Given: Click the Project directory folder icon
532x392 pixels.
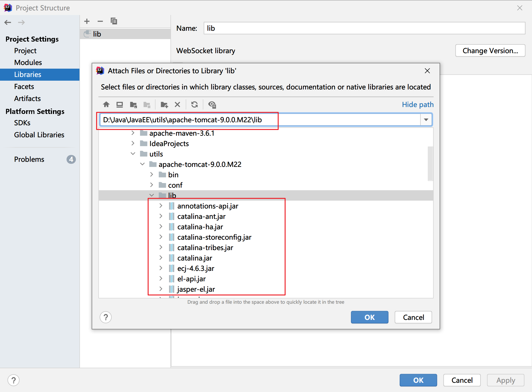Looking at the screenshot, I should point(133,104).
